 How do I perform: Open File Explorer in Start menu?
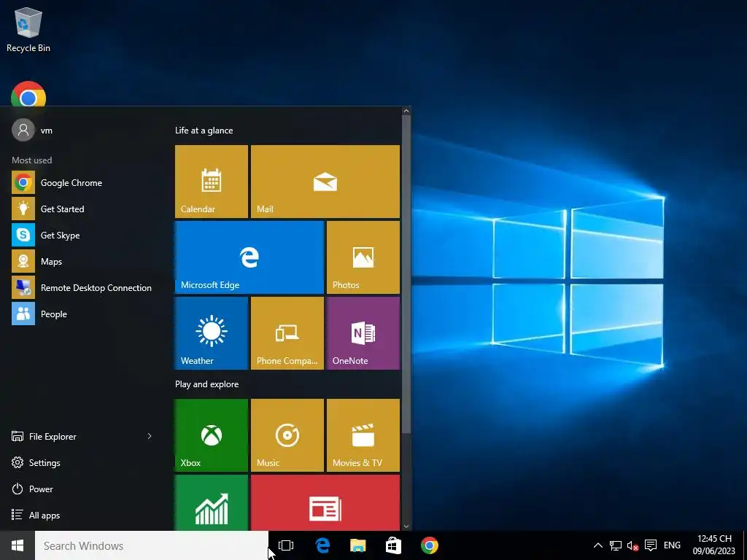pos(82,436)
